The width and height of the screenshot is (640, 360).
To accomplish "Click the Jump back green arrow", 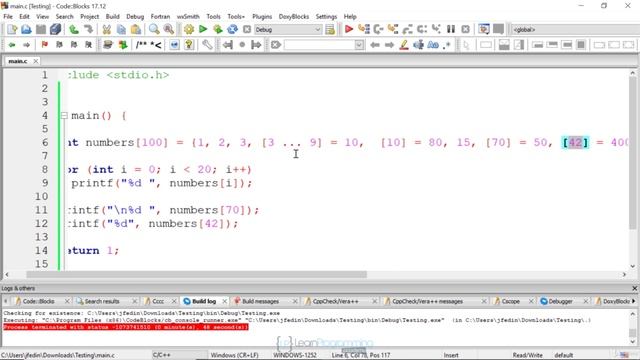I will pyautogui.click(x=12, y=45).
